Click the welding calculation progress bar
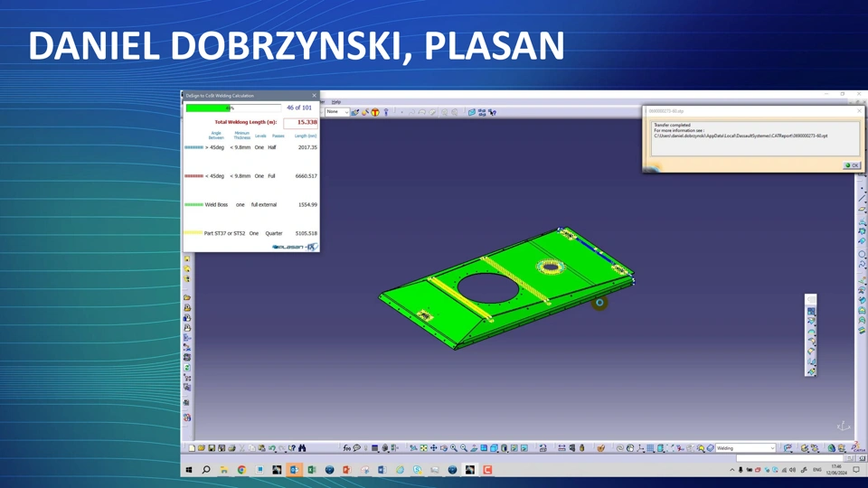This screenshot has height=488, width=868. [x=233, y=108]
